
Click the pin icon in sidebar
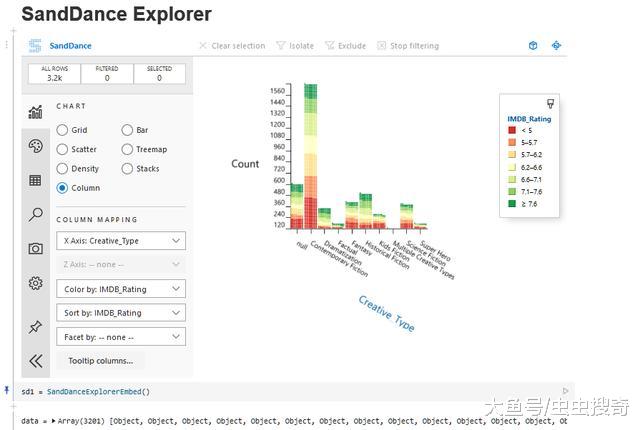coord(35,327)
